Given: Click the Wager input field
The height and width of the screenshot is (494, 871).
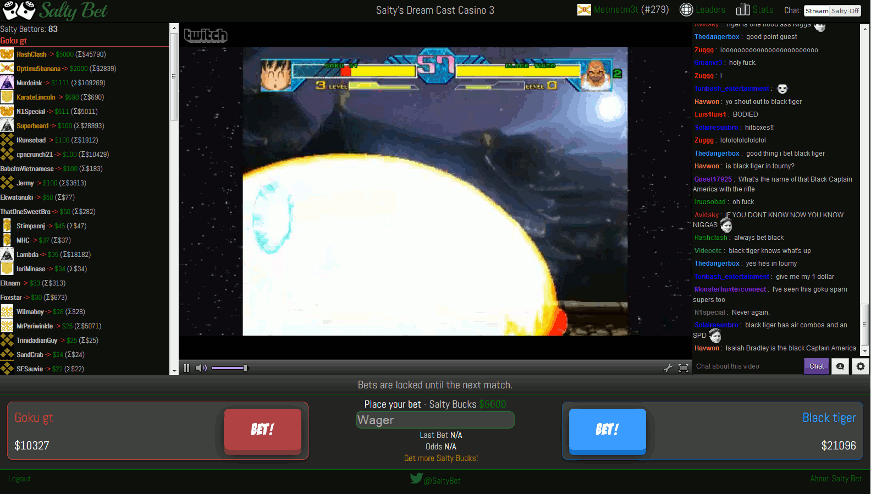Looking at the screenshot, I should click(435, 420).
